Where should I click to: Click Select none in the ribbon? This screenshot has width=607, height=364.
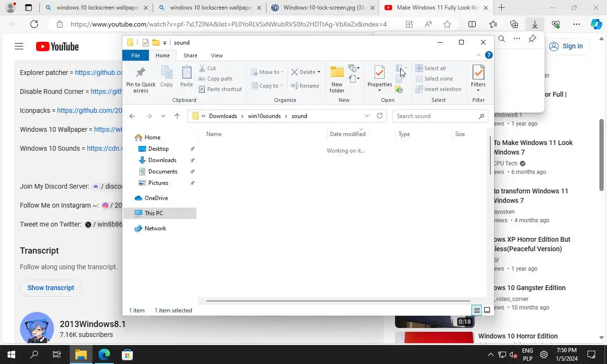coord(434,79)
